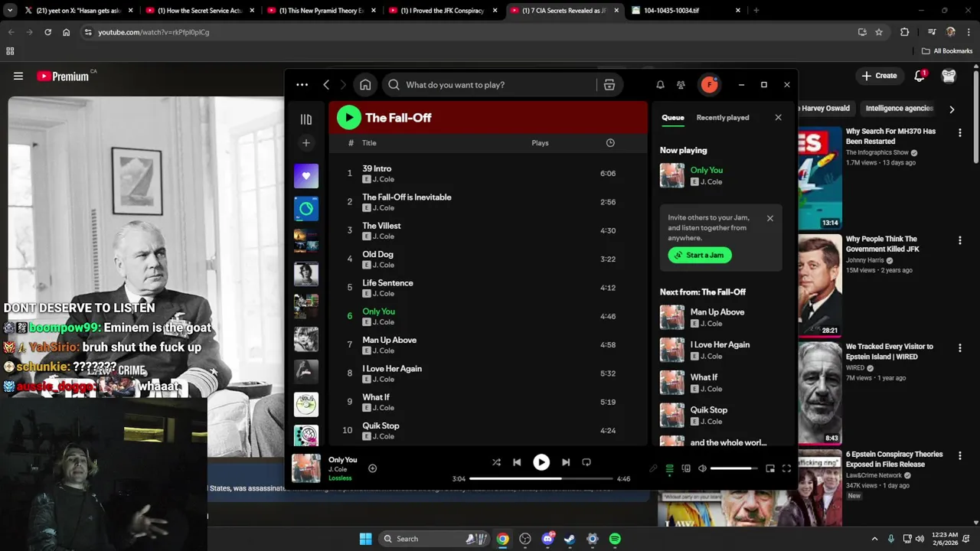Open options for Why People Think JFK video
The width and height of the screenshot is (980, 551).
pyautogui.click(x=959, y=240)
